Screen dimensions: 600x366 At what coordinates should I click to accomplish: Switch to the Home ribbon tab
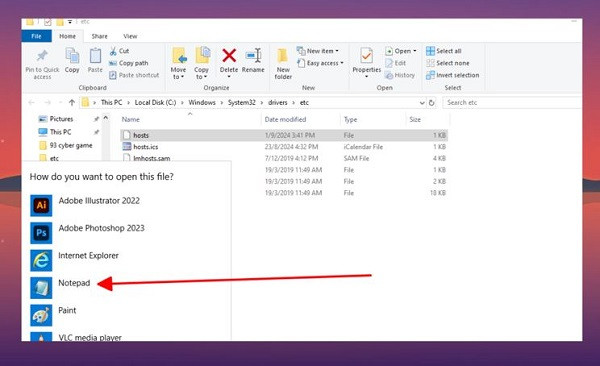tap(67, 36)
